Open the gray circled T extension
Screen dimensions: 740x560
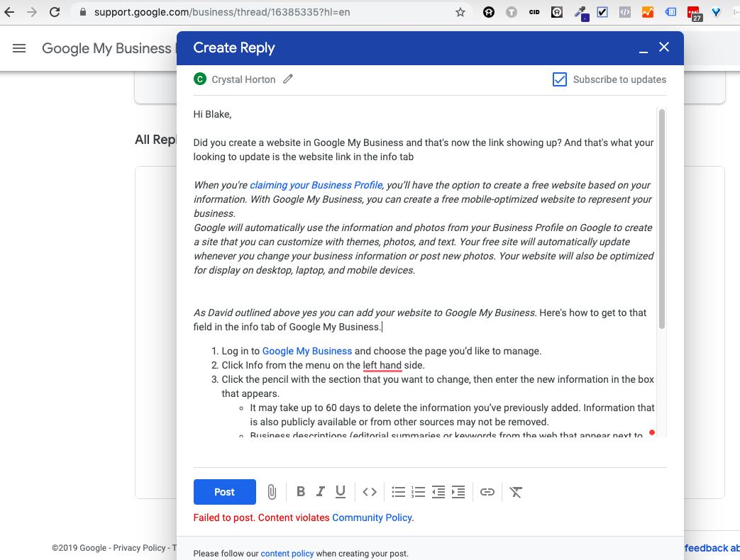[512, 12]
